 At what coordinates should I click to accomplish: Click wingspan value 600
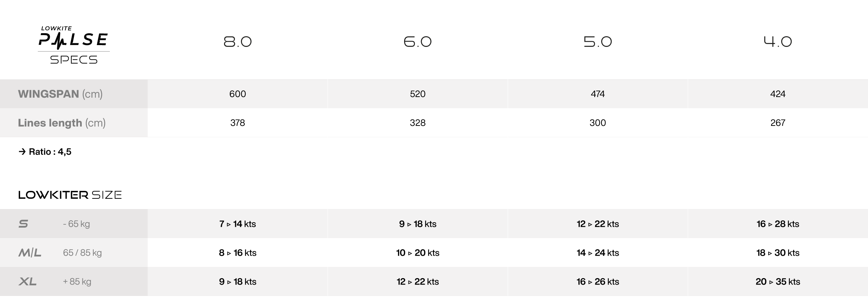(238, 94)
